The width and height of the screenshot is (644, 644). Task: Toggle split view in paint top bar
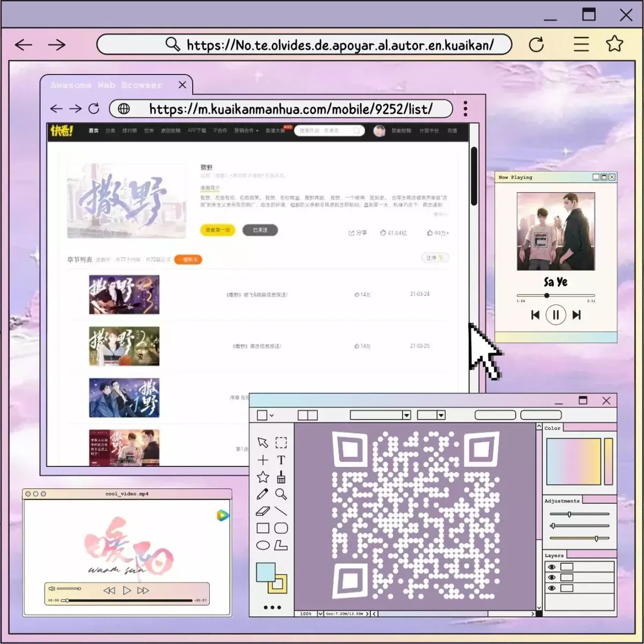[308, 415]
